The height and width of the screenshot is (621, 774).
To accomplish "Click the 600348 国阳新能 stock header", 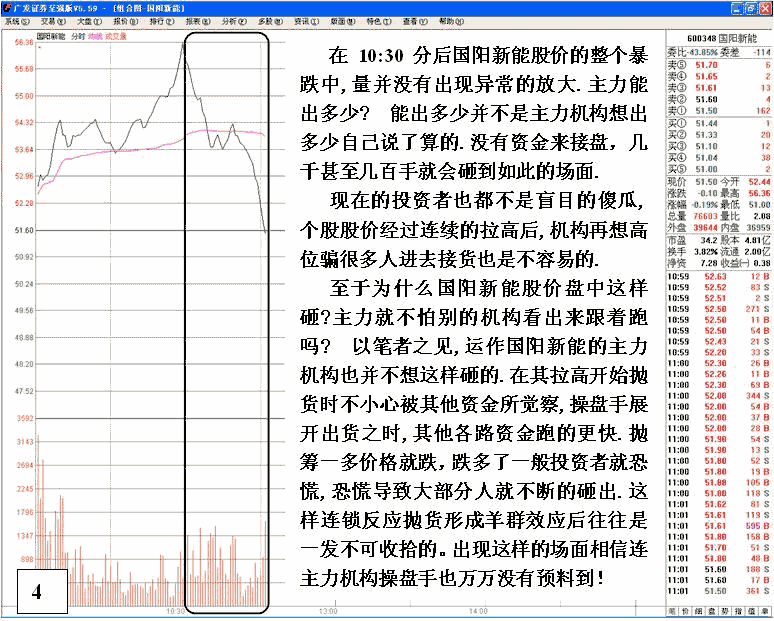I will click(719, 34).
